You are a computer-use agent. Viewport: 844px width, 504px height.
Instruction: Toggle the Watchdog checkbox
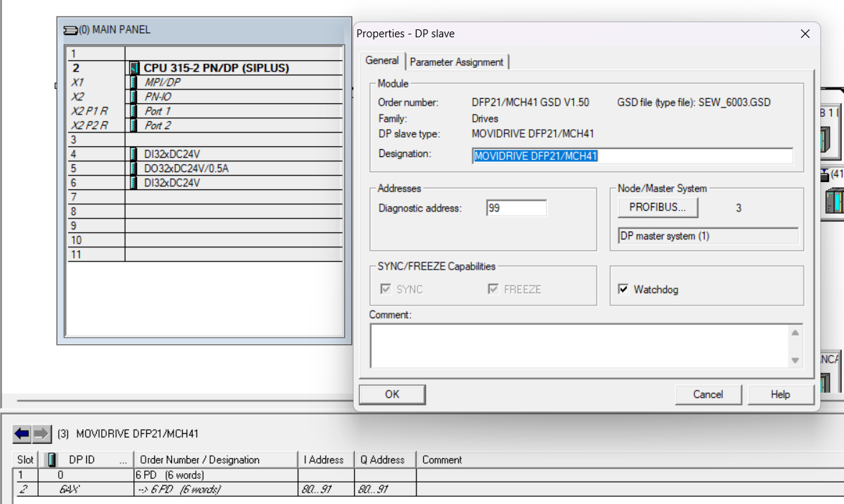coord(623,290)
